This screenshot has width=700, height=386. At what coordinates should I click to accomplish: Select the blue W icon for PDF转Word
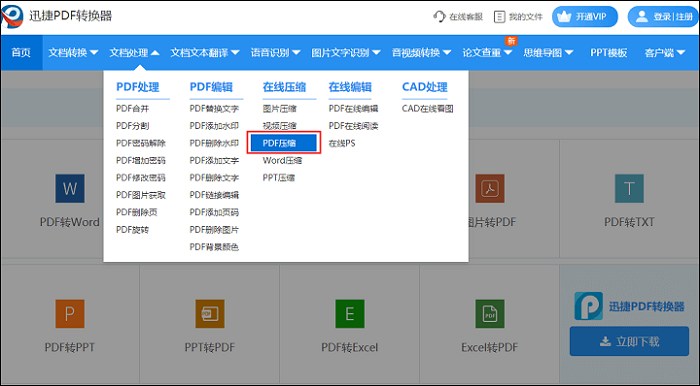[x=70, y=188]
